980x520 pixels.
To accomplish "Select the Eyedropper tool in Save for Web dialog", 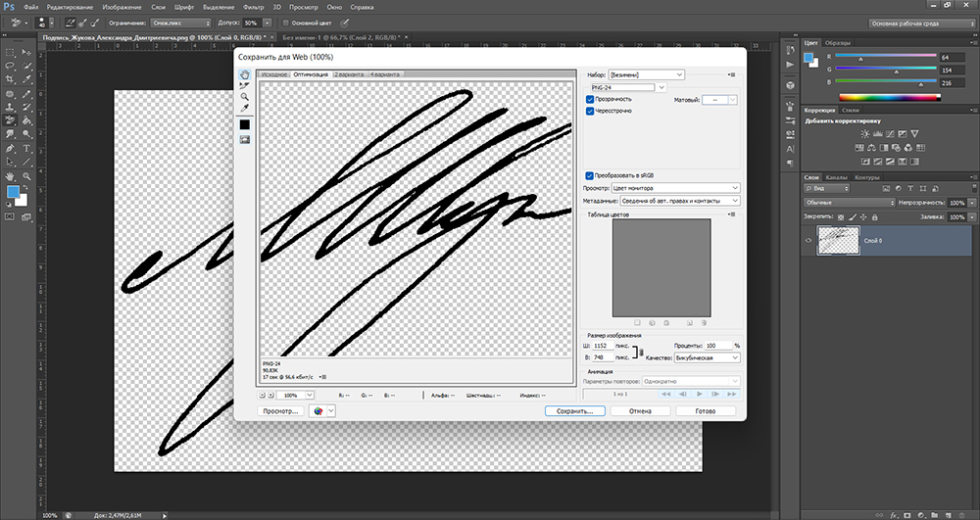I will point(244,109).
